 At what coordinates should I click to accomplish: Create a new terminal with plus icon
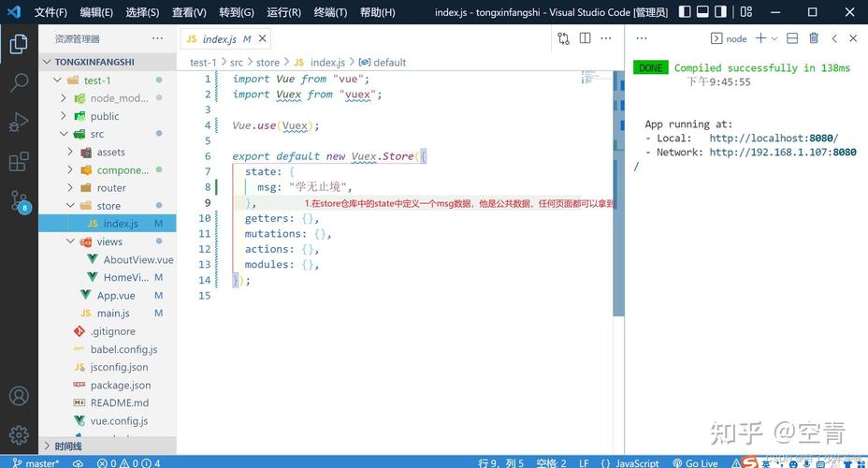761,38
